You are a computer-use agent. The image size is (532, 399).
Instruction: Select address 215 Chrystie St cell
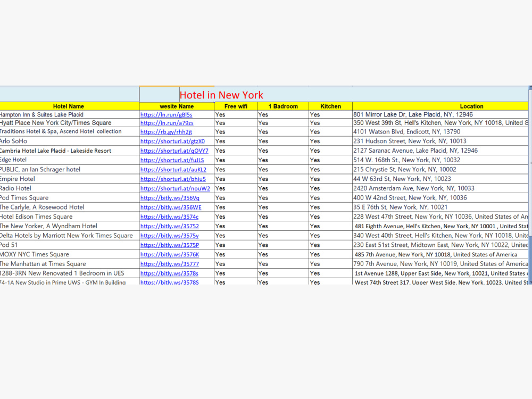(440, 169)
